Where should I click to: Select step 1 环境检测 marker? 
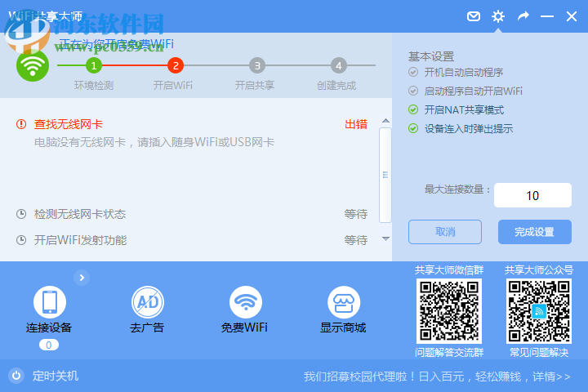[94, 65]
